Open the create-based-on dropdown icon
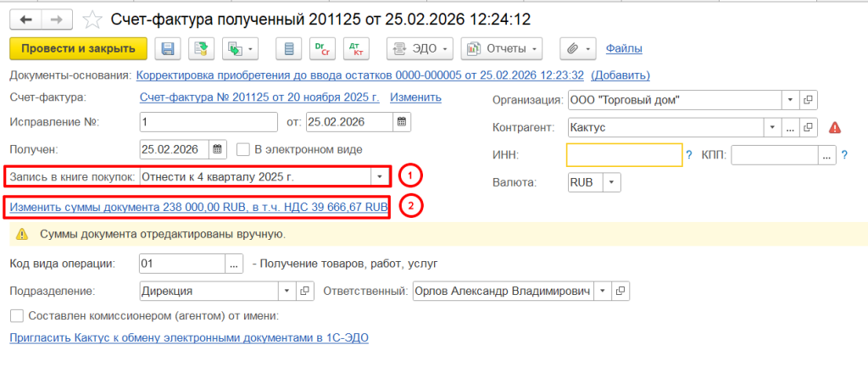868x367 pixels. (x=240, y=48)
